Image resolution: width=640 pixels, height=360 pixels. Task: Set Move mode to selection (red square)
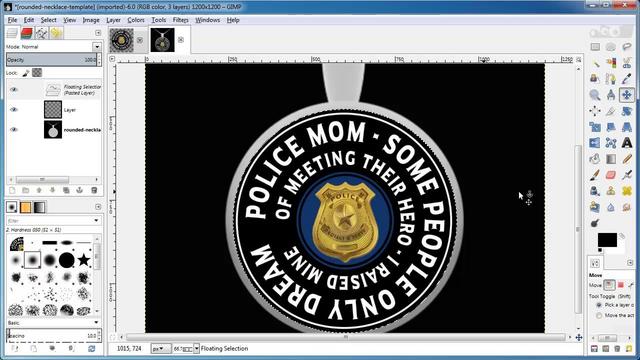tap(621, 284)
